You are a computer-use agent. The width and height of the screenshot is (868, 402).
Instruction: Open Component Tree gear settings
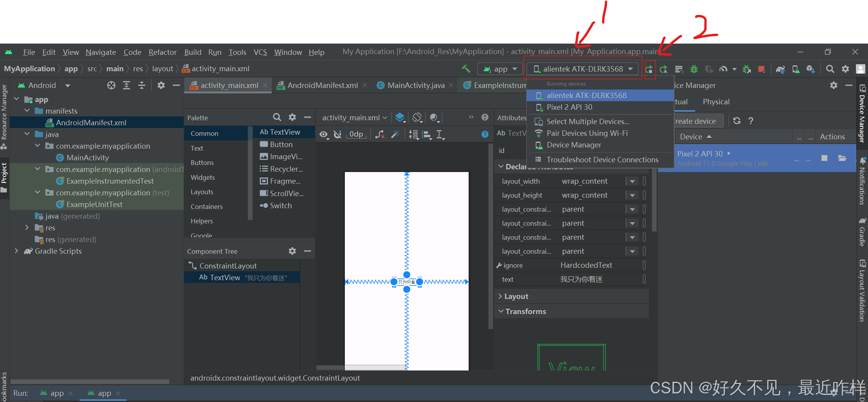tap(292, 251)
